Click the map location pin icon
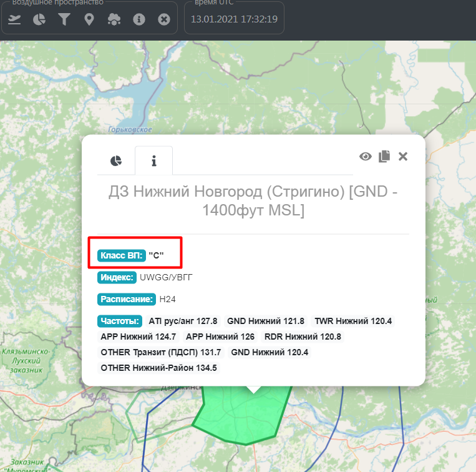The height and width of the screenshot is (472, 476). pos(89,20)
